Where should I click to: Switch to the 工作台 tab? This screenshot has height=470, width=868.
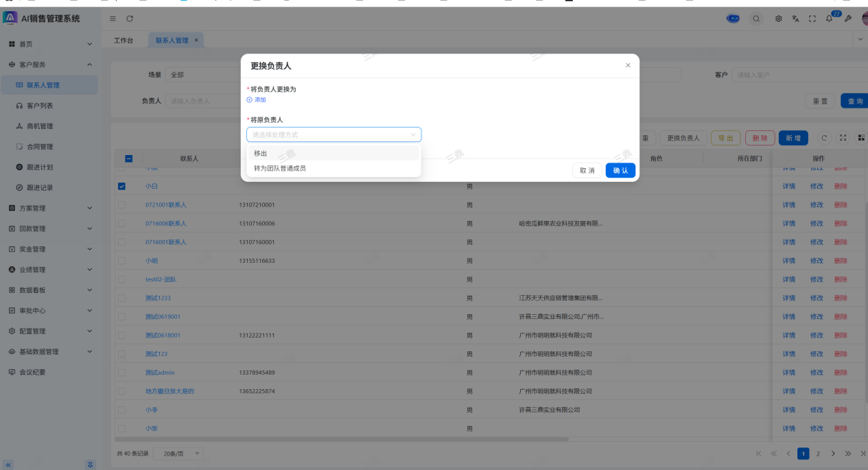[124, 40]
